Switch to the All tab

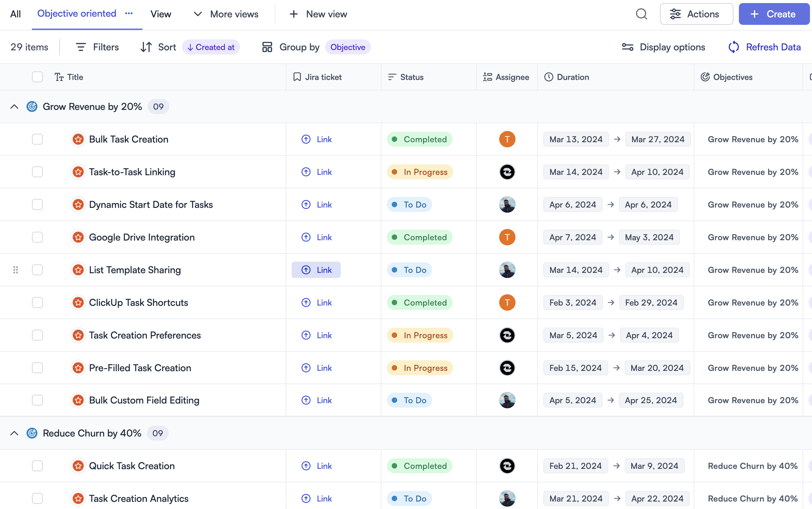coord(15,14)
